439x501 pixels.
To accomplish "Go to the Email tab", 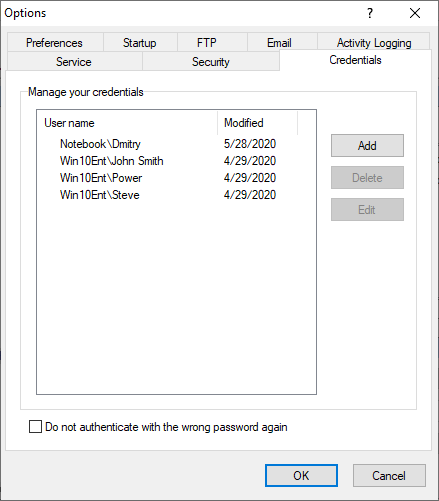I will (282, 43).
